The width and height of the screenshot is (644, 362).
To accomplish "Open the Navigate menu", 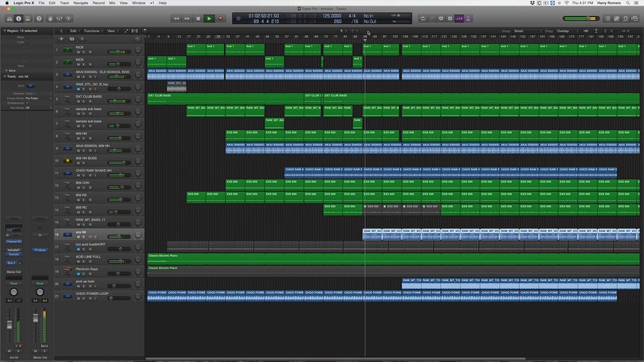I will [x=80, y=3].
